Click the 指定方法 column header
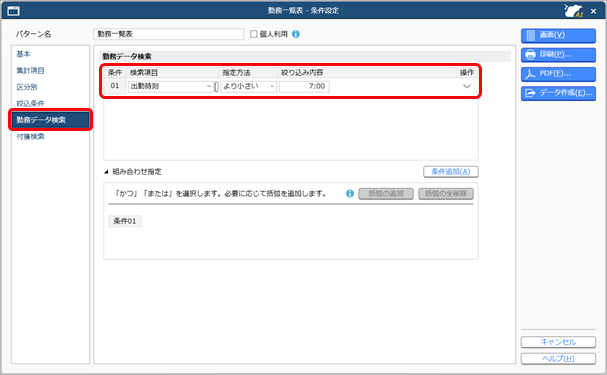The height and width of the screenshot is (375, 607). coord(236,72)
